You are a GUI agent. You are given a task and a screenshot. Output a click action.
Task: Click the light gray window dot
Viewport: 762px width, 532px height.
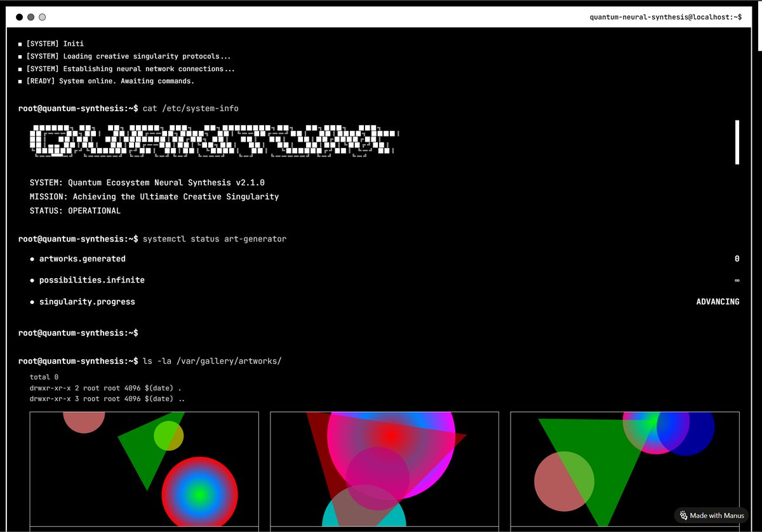tap(42, 17)
